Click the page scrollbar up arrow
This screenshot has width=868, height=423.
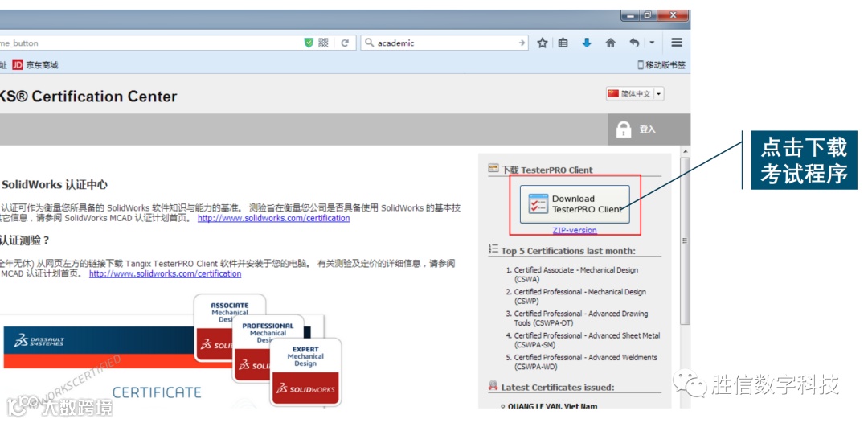[x=685, y=152]
